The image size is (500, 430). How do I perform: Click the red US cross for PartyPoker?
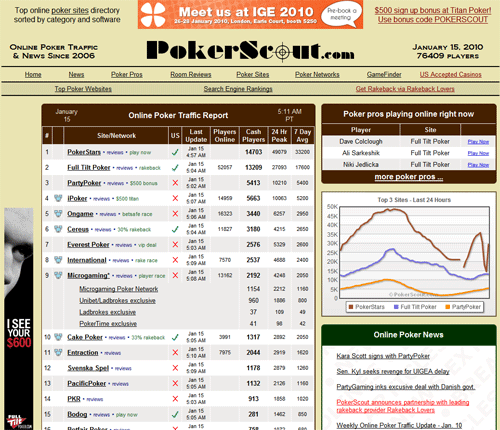[x=175, y=183]
